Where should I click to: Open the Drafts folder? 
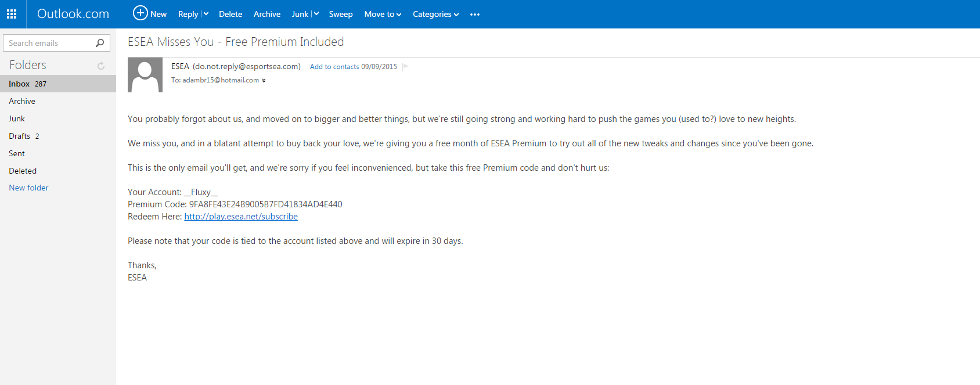coord(58,136)
